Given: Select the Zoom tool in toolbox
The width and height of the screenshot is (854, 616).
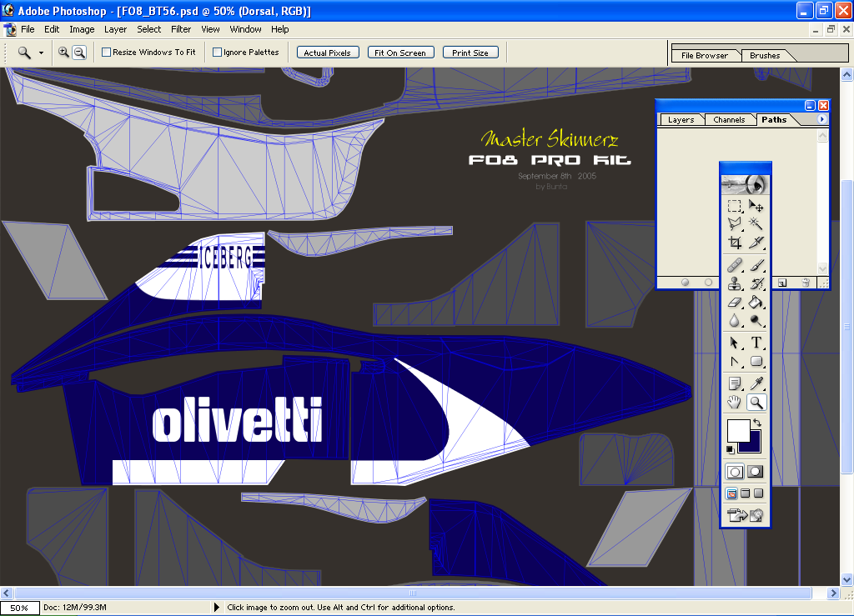Looking at the screenshot, I should [x=756, y=402].
